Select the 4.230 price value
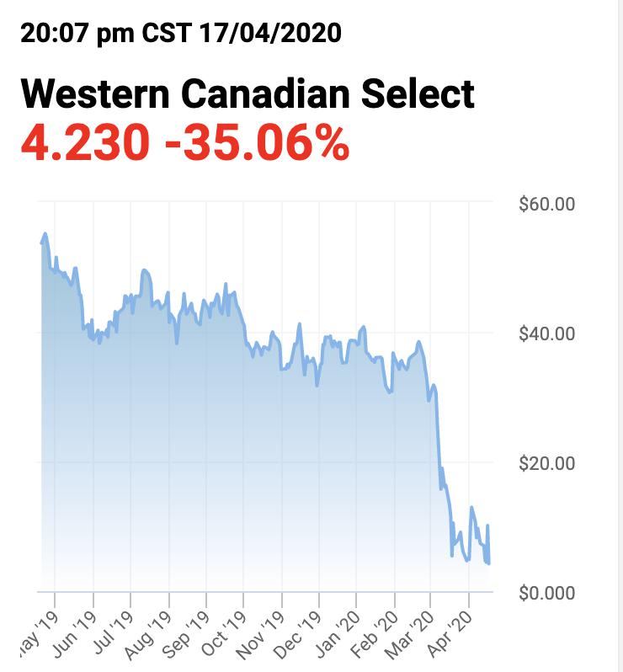This screenshot has width=623, height=672. point(86,143)
